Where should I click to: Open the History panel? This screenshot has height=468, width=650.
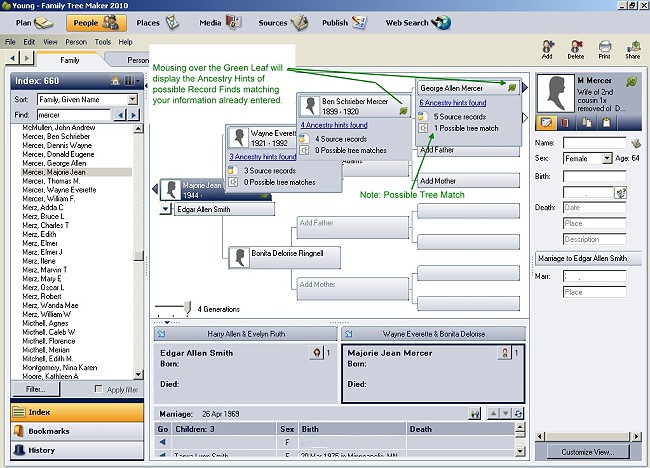click(x=77, y=450)
